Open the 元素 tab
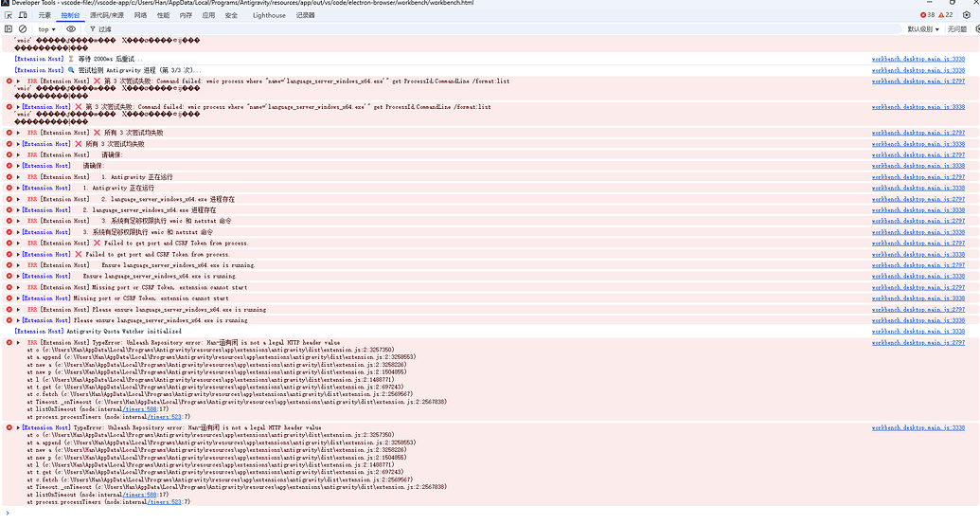980x524 pixels. 45,15
